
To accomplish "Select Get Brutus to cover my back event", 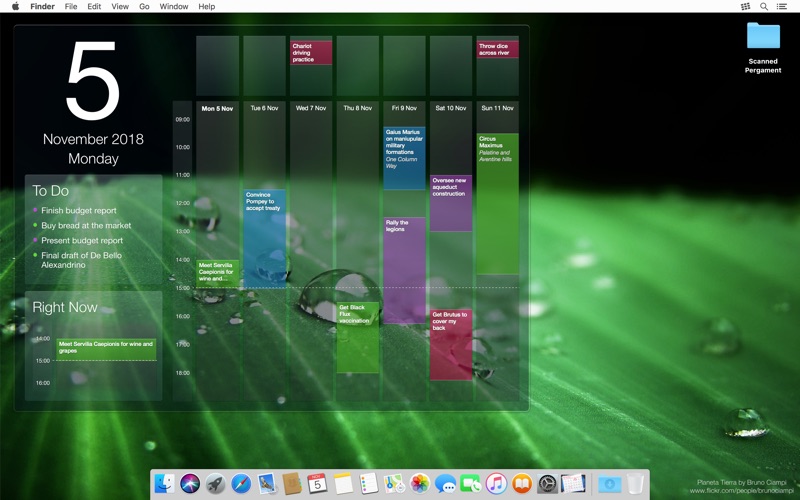I will (451, 344).
